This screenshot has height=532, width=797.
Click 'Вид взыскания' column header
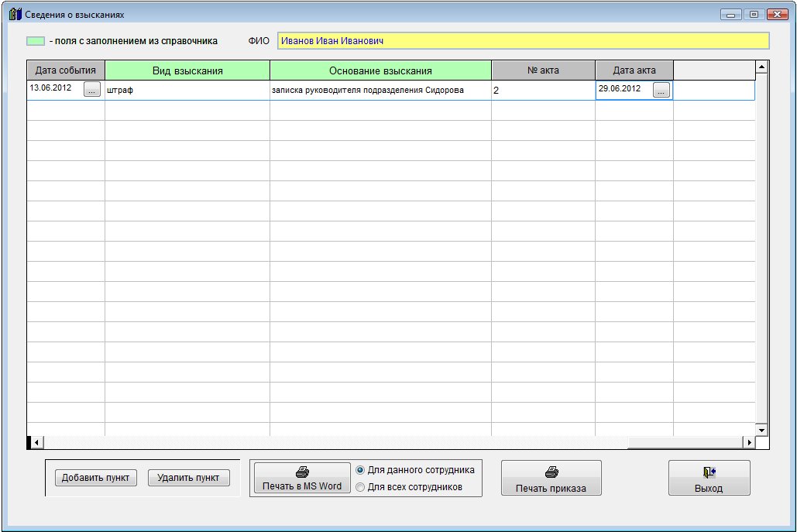pyautogui.click(x=187, y=70)
